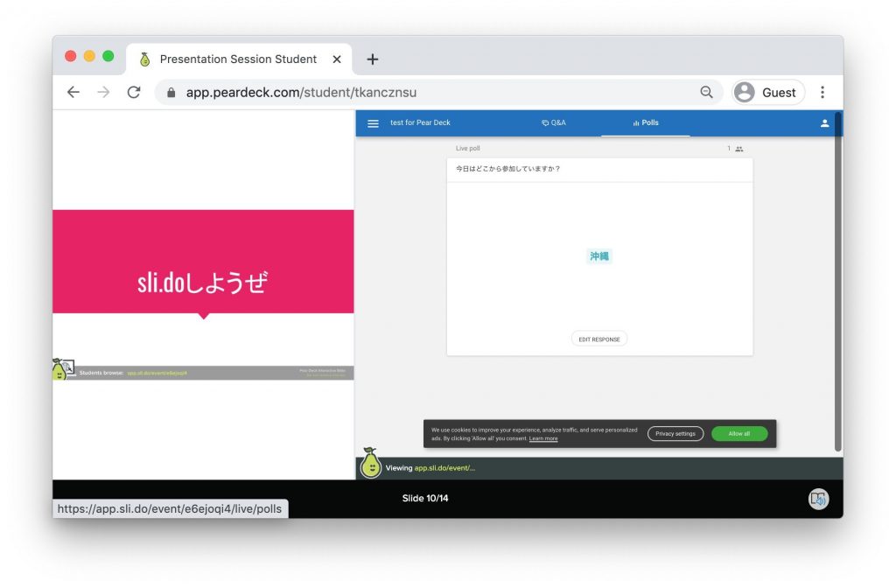This screenshot has height=588, width=896.
Task: Click the lock icon to view site info
Action: tap(171, 92)
